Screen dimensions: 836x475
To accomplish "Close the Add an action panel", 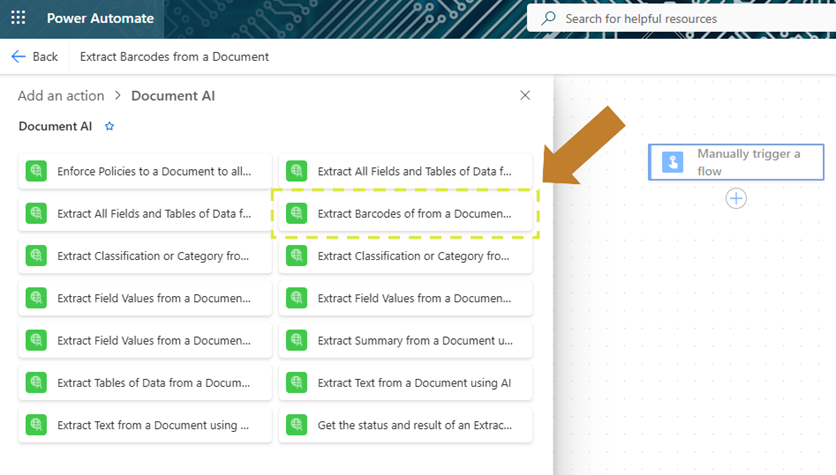I will tap(525, 95).
